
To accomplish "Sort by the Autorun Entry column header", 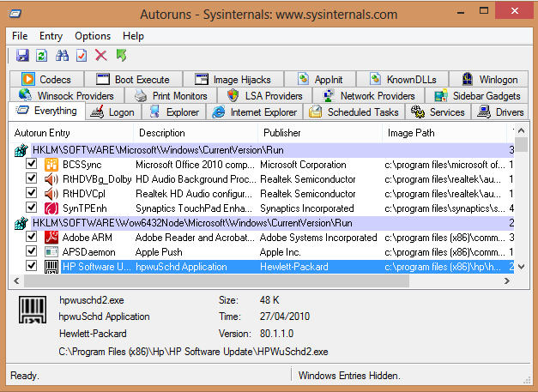I will point(71,133).
